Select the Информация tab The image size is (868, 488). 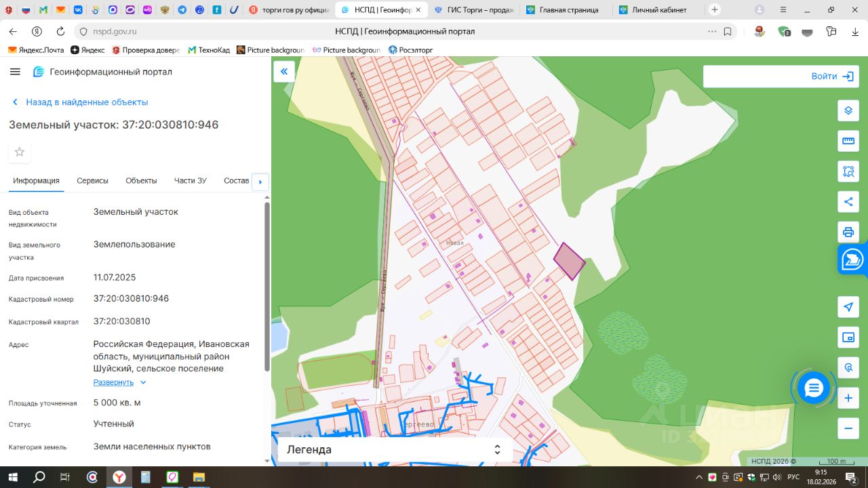tap(36, 180)
